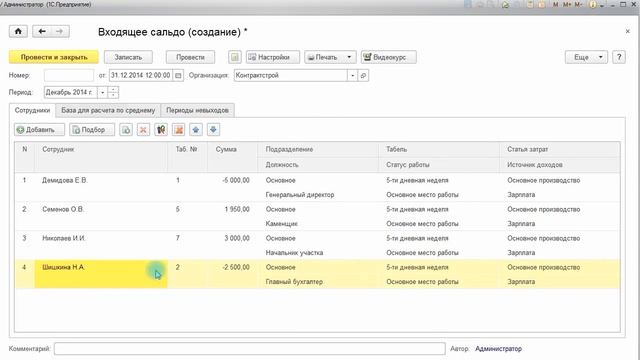Click the Период field Декабрь 2014 г.

pyautogui.click(x=71, y=93)
